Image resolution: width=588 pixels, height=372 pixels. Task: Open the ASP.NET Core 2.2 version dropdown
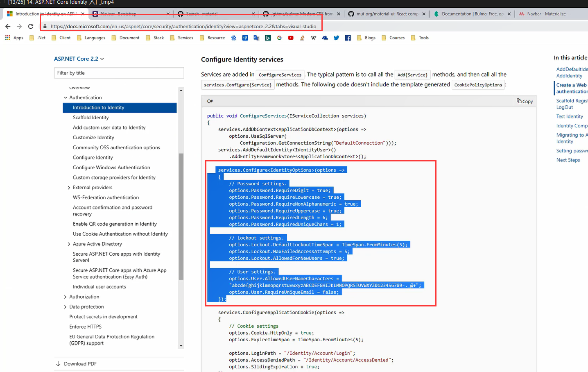tap(79, 59)
